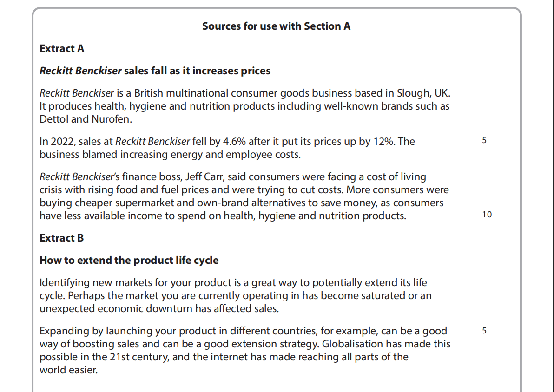The width and height of the screenshot is (554, 392).
Task: Click line number 5 beside Extract A
Action: [x=484, y=140]
